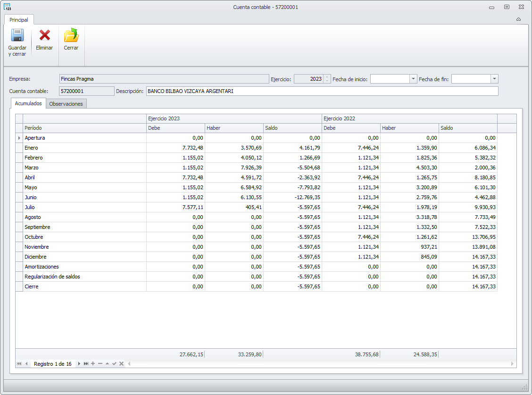Image resolution: width=532 pixels, height=395 pixels.
Task: Increase Ejercicio year with up stepper
Action: point(327,77)
